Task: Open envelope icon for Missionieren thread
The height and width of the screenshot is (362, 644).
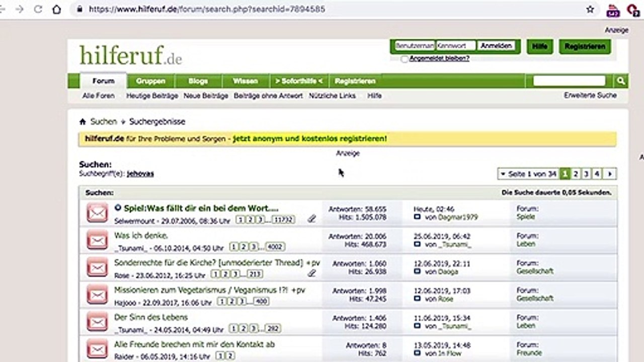Action: pyautogui.click(x=97, y=294)
